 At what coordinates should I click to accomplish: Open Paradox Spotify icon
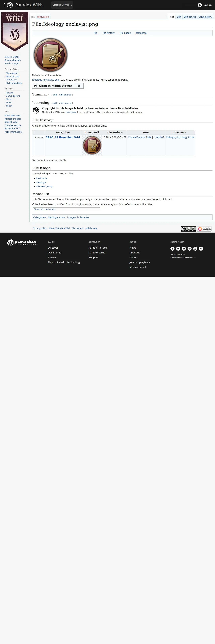(x=201, y=248)
